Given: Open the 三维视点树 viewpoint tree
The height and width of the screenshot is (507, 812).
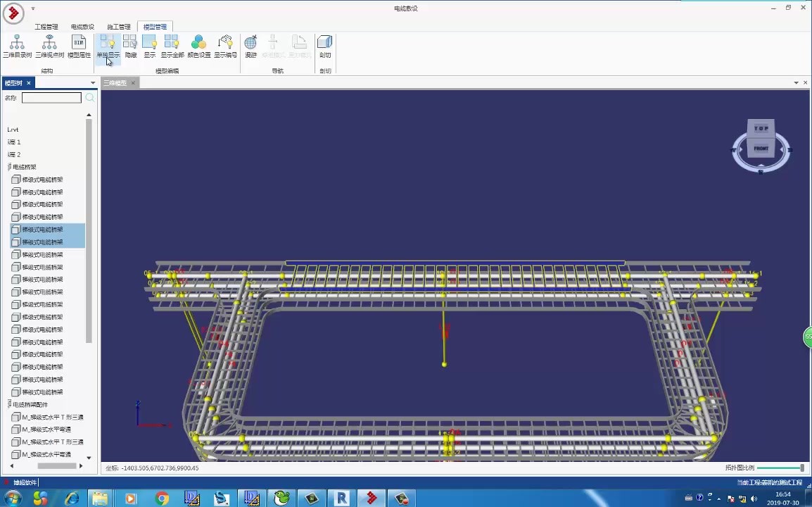Looking at the screenshot, I should click(50, 46).
